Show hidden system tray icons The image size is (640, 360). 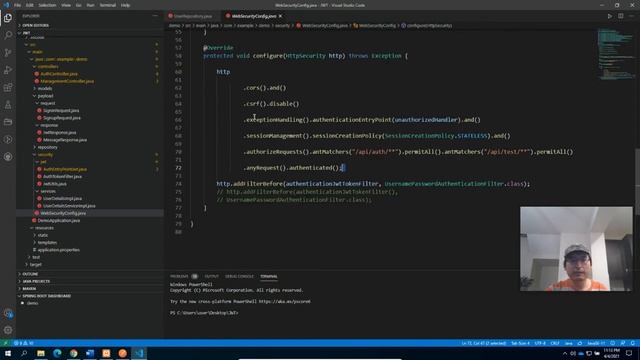(x=565, y=353)
